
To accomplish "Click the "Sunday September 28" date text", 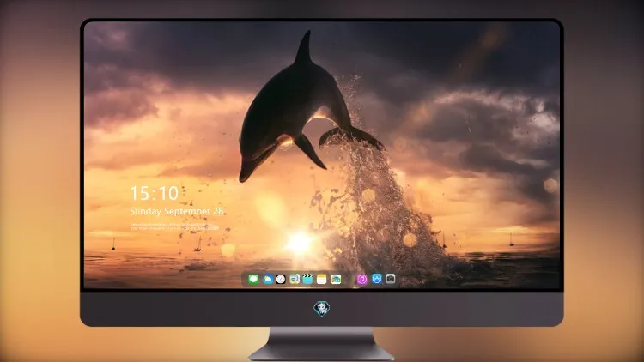I will tap(177, 211).
